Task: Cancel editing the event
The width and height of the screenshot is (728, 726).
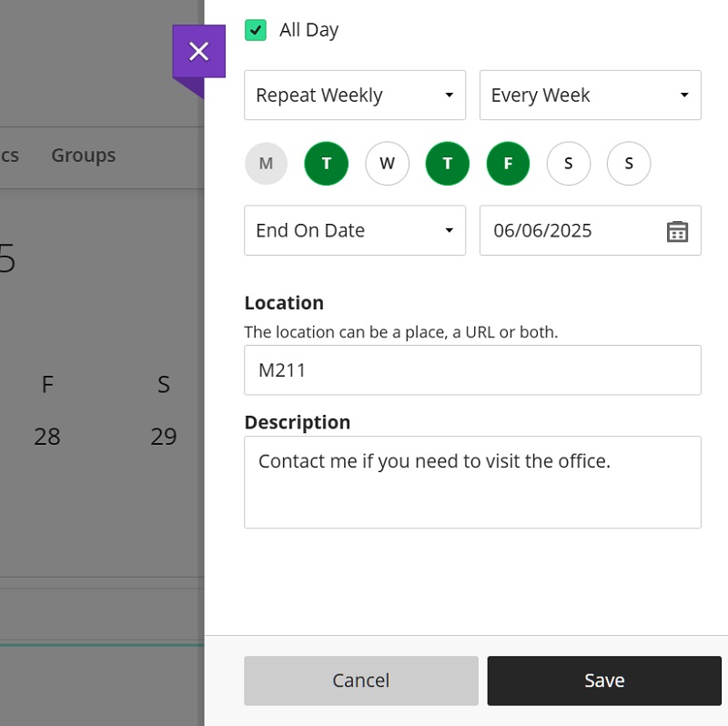Action: [360, 680]
